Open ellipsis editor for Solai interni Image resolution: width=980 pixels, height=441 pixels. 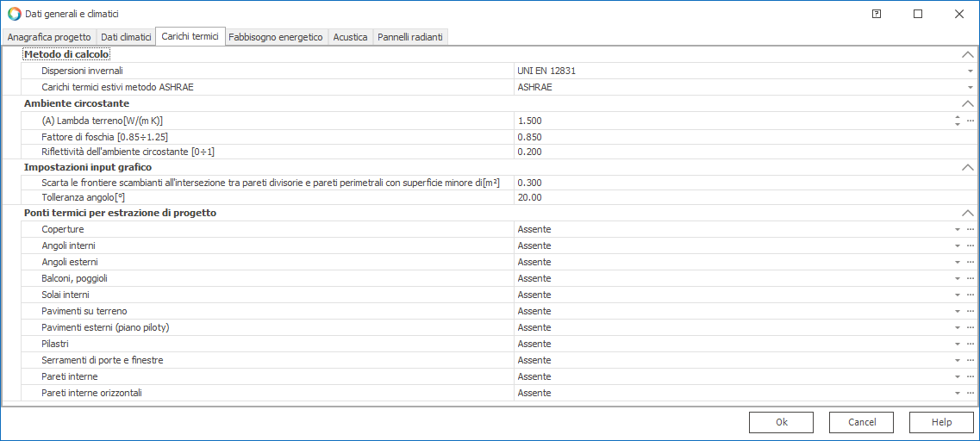point(970,295)
